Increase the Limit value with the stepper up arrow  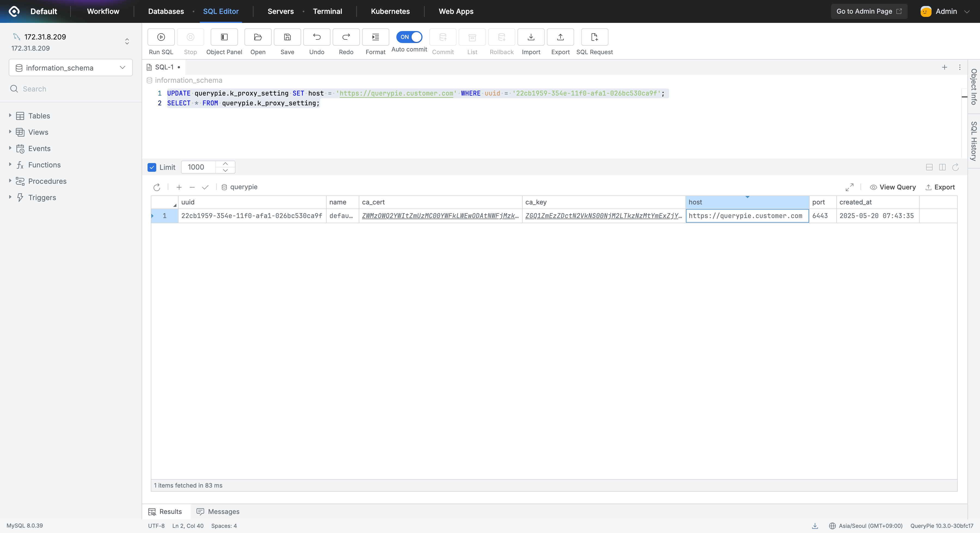pos(225,164)
